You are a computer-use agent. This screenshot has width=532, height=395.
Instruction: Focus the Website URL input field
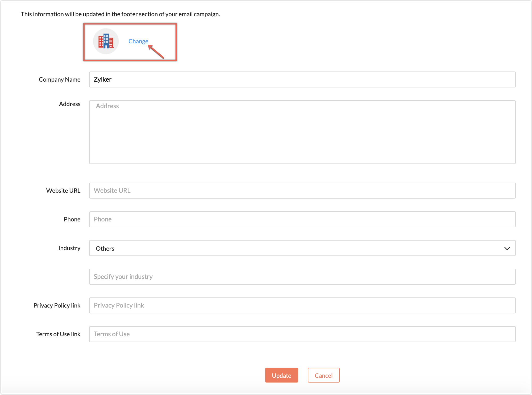302,191
